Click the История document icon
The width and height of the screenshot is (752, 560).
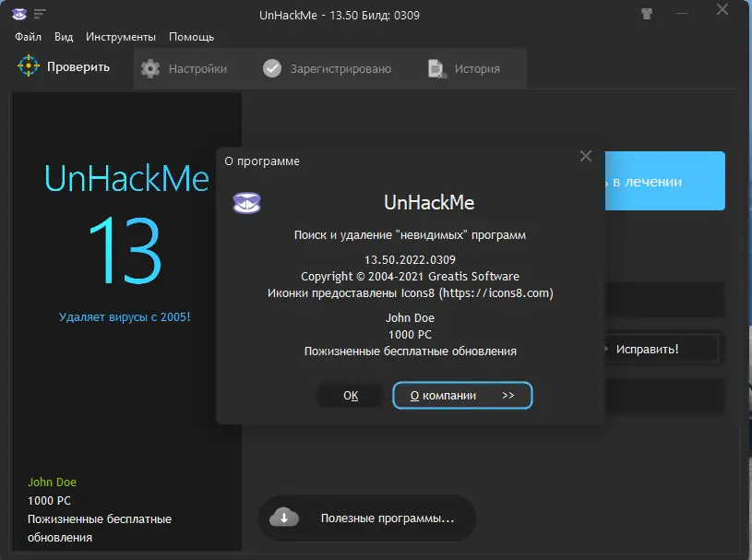click(x=437, y=69)
